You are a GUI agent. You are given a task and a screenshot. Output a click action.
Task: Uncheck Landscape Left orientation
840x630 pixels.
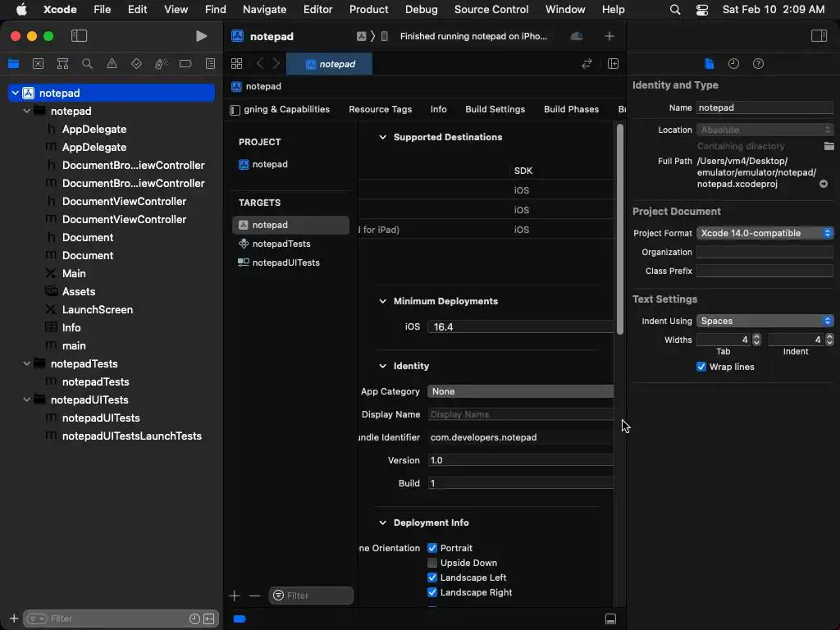coord(432,577)
